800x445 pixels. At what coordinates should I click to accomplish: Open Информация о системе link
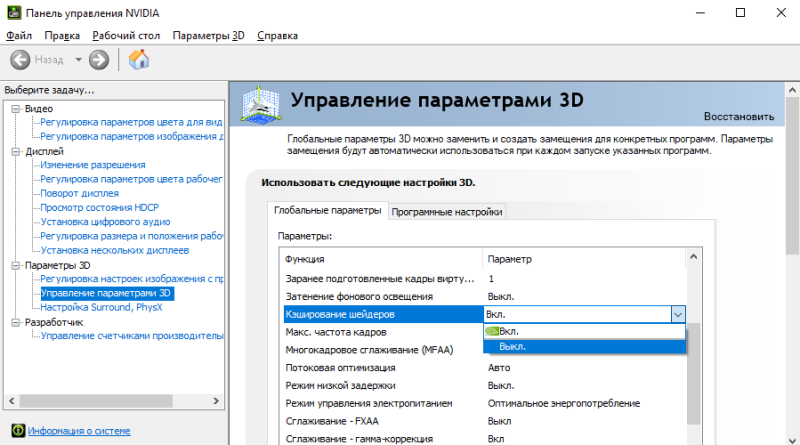79,431
